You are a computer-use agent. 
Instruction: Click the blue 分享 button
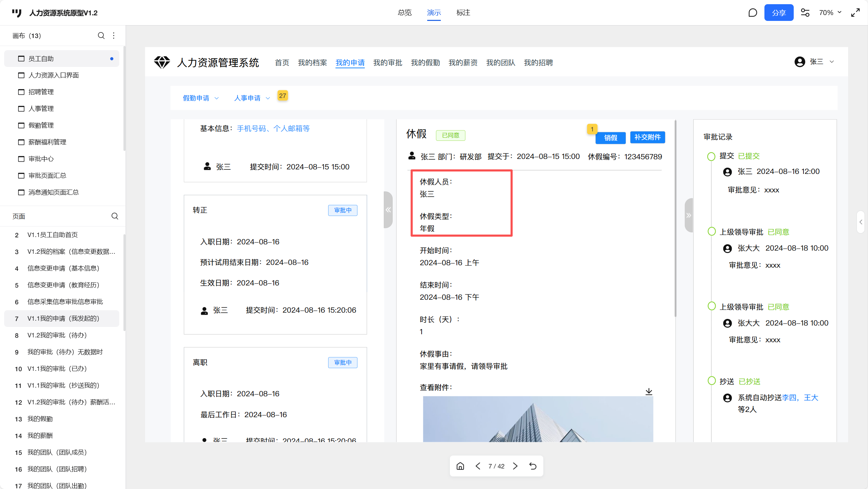click(x=778, y=13)
